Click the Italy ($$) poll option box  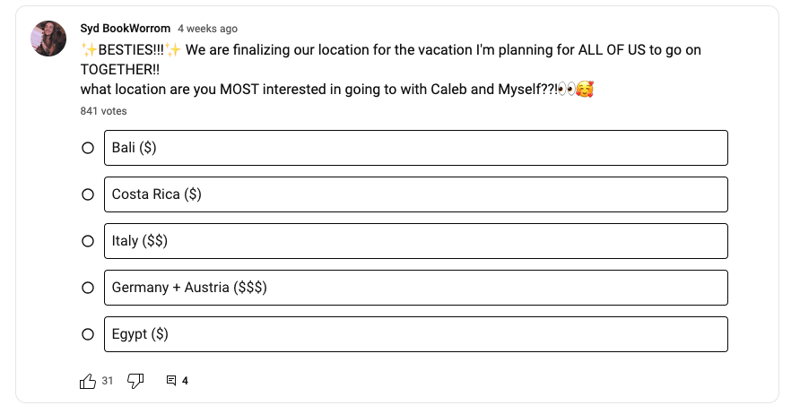tap(416, 241)
